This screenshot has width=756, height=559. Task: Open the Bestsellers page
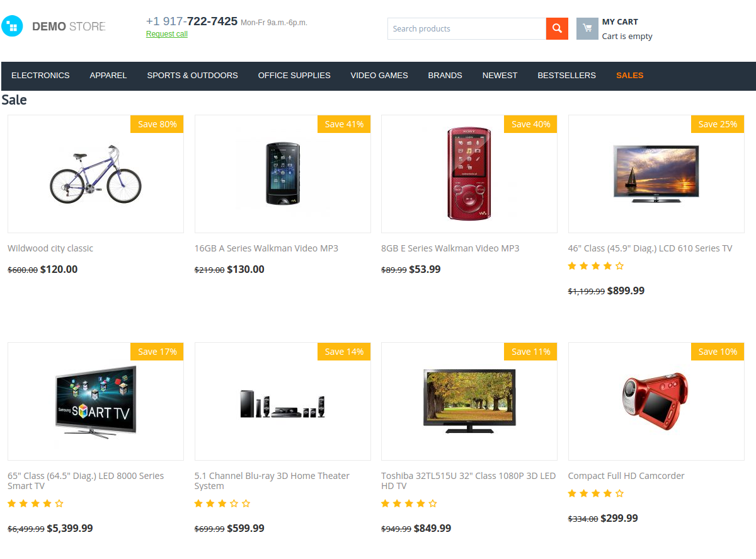click(x=566, y=76)
